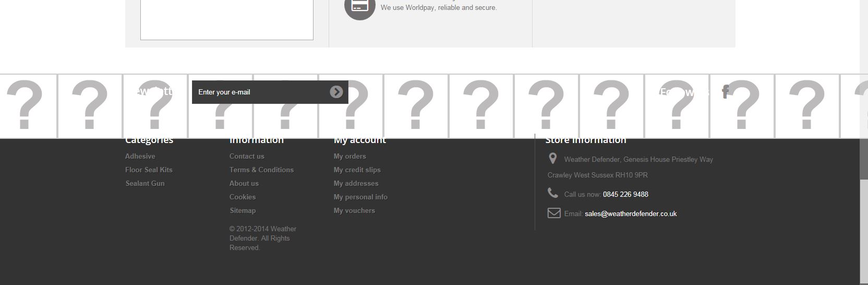View My orders

[x=350, y=156]
